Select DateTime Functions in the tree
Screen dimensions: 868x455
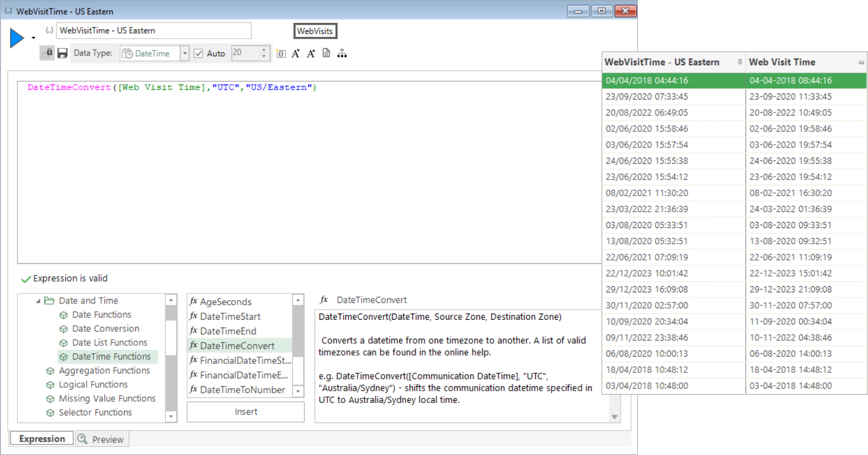coord(111,357)
